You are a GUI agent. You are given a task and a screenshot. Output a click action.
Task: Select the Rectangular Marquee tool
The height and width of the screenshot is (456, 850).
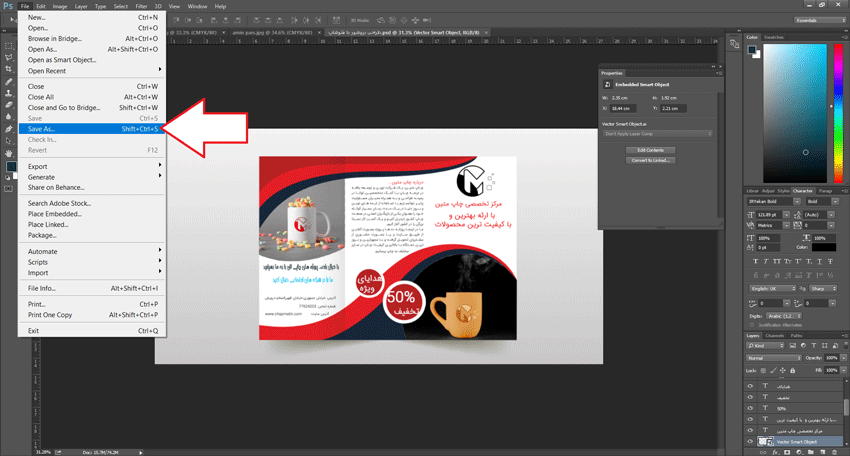click(x=8, y=46)
